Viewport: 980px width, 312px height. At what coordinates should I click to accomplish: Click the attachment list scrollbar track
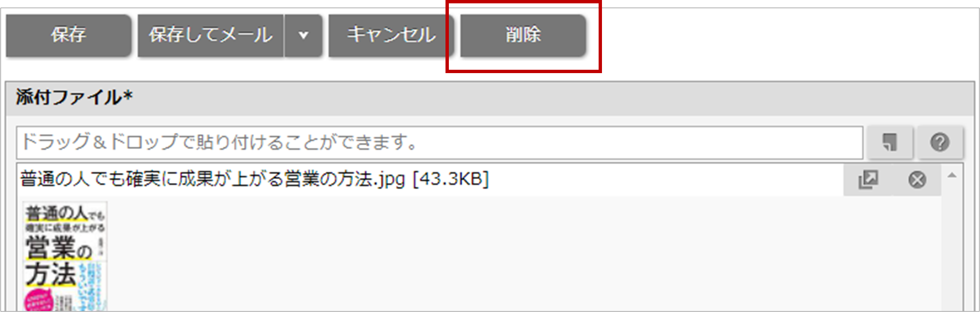pos(952,246)
